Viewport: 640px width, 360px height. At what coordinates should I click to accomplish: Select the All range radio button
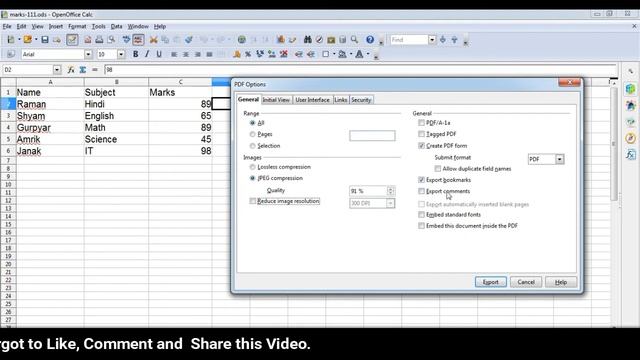(252, 123)
